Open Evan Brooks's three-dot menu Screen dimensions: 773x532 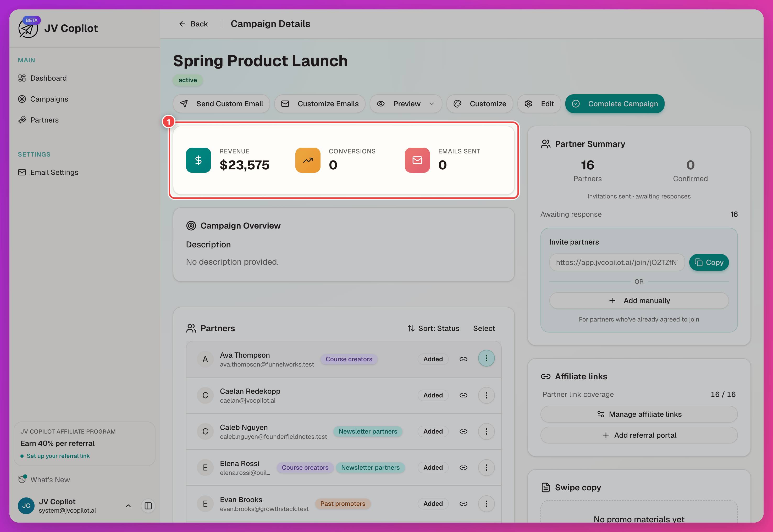pos(486,504)
